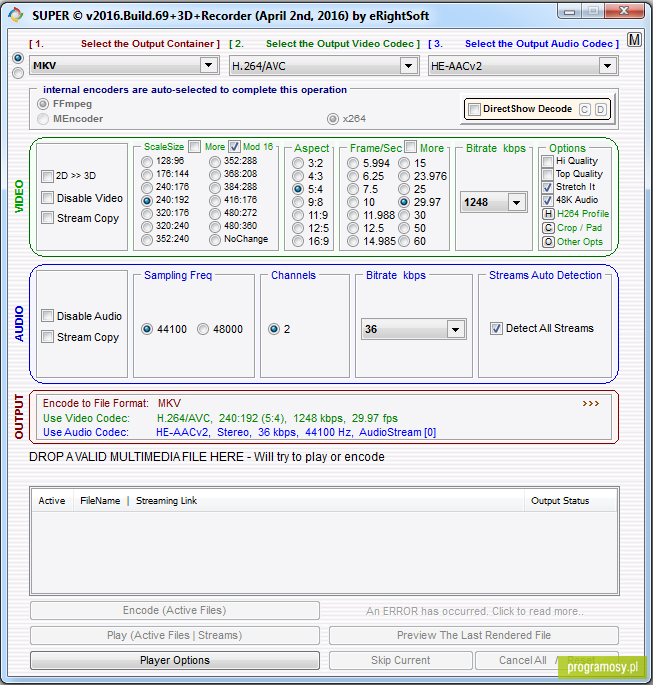The image size is (653, 685).
Task: Click the D icon beside DirectShow Decode
Action: 601,109
